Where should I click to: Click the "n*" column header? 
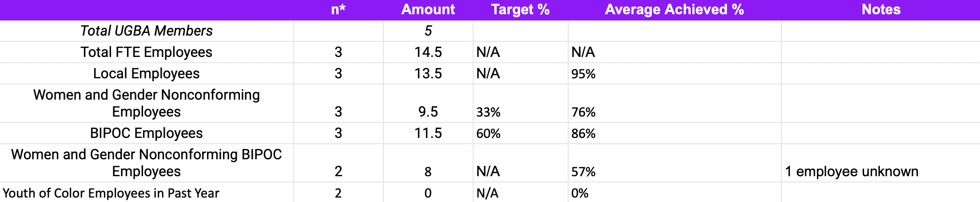click(x=338, y=10)
